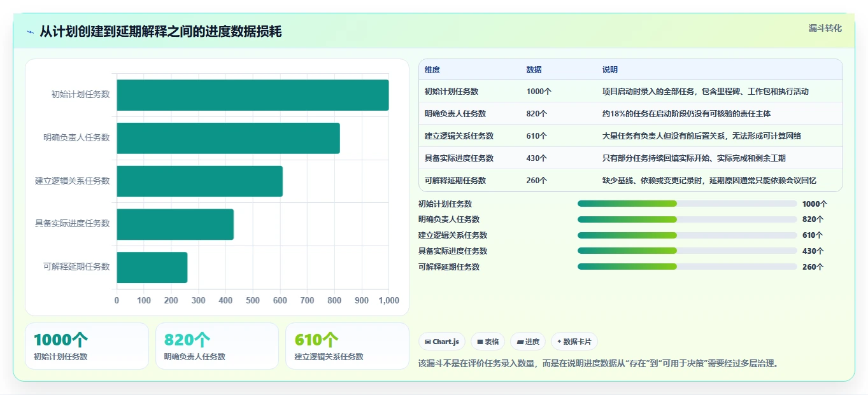Click the 漏斗转化 label in header
This screenshot has width=868, height=395.
pyautogui.click(x=825, y=28)
